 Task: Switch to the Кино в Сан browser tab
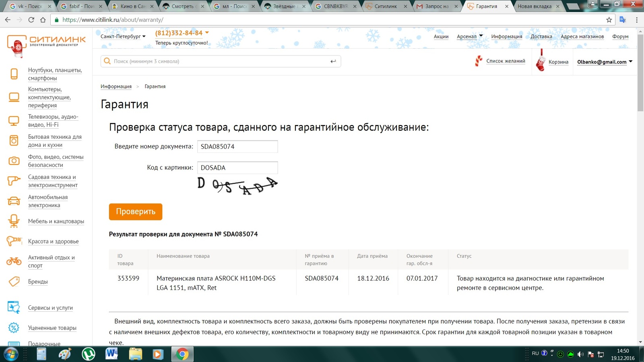coord(133,6)
